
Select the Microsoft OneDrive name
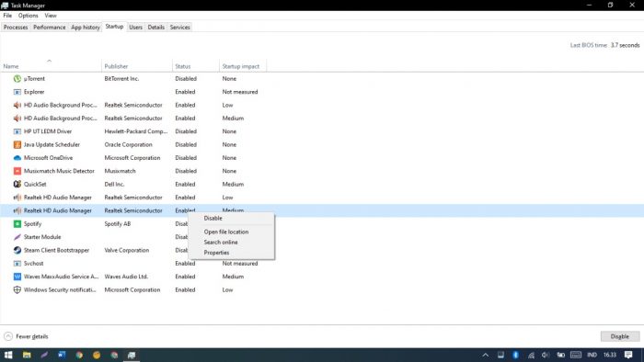point(48,158)
